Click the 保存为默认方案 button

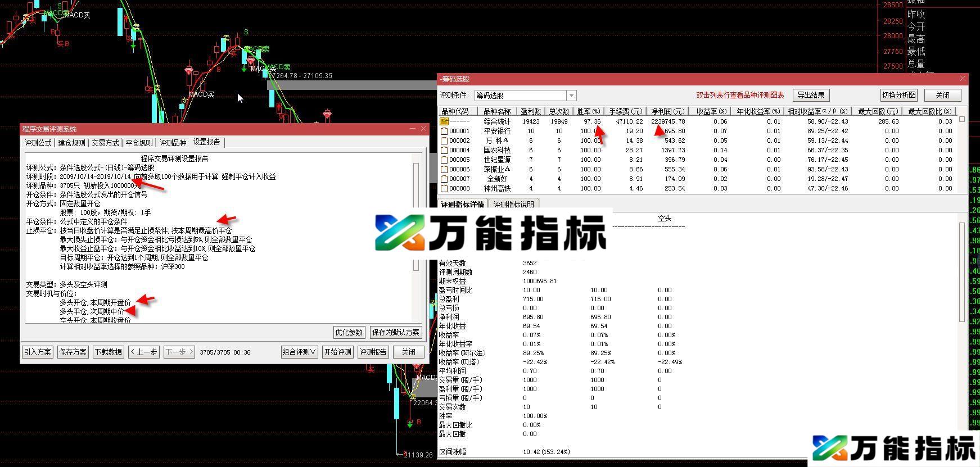click(396, 332)
